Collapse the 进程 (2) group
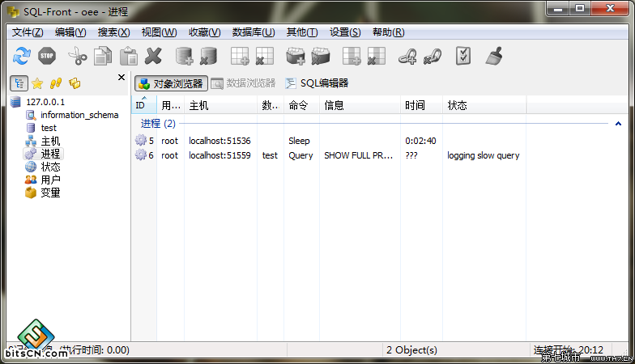The height and width of the screenshot is (364, 635). [618, 124]
